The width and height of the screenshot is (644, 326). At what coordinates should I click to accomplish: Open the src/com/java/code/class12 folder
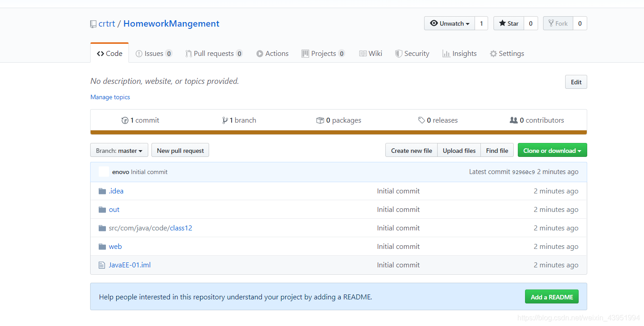click(x=151, y=228)
